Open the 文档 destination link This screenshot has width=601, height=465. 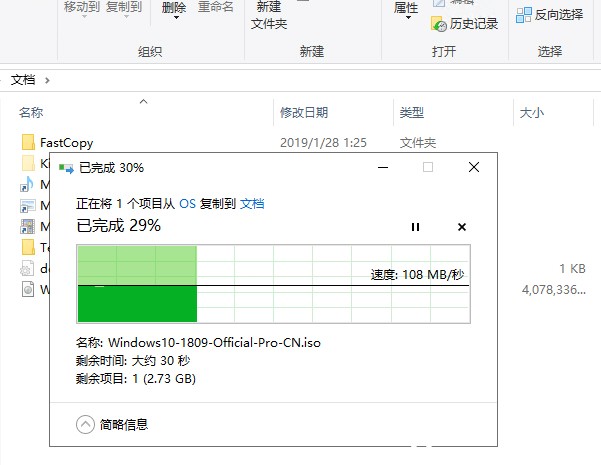pyautogui.click(x=252, y=203)
